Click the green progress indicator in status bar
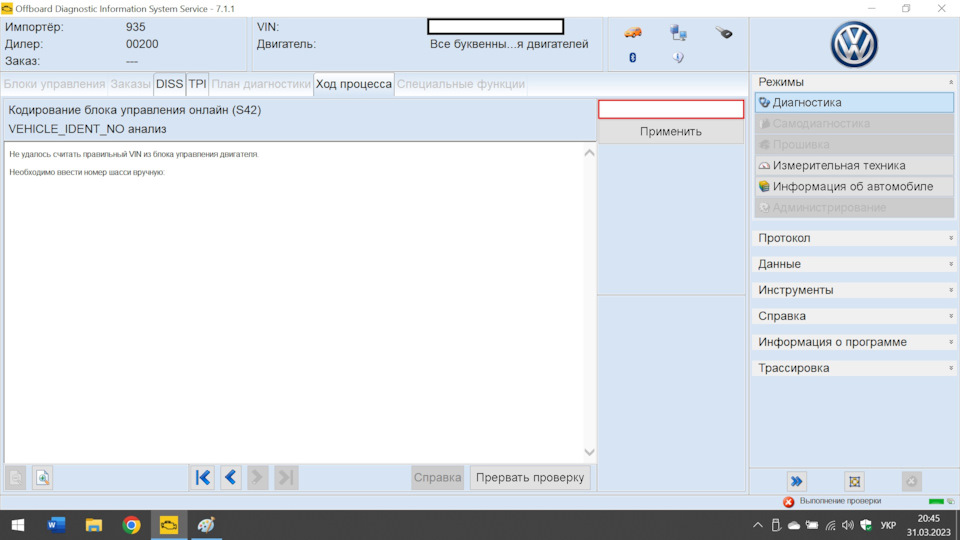 coord(936,501)
